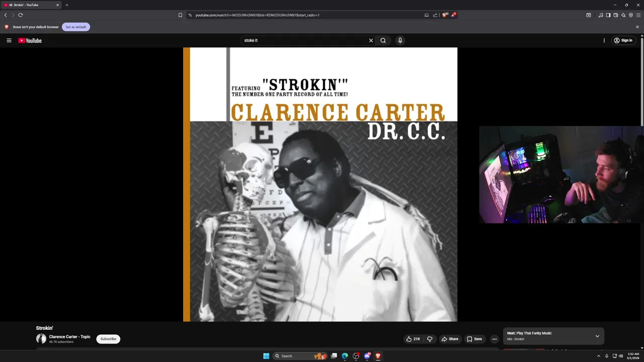Share the video
Viewport: 644px width, 362px height.
click(450, 339)
